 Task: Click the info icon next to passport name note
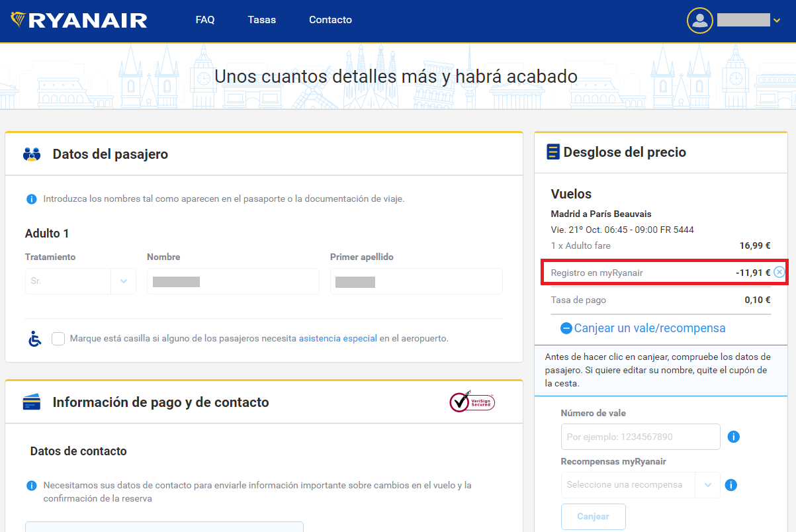tap(31, 199)
